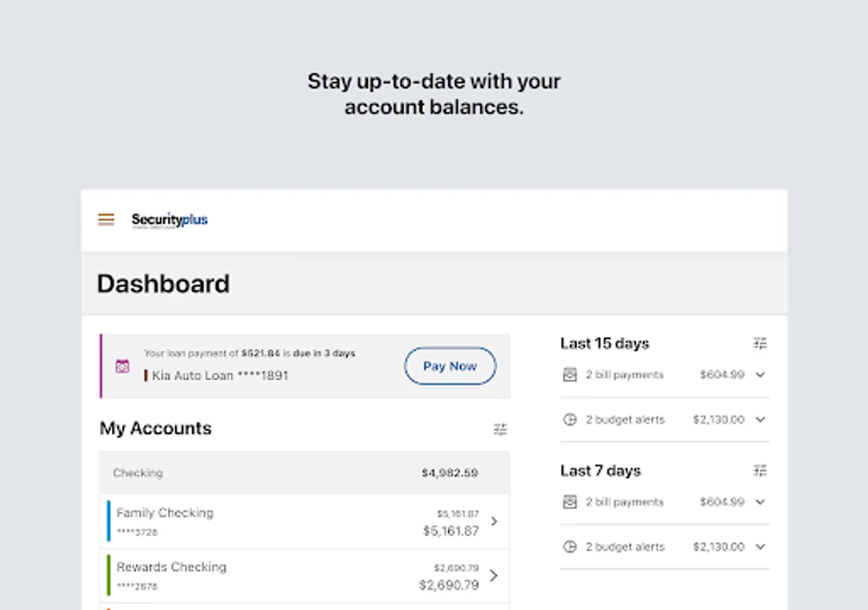Image resolution: width=868 pixels, height=610 pixels.
Task: Expand budget alerts in Last 7 days
Action: coord(760,547)
